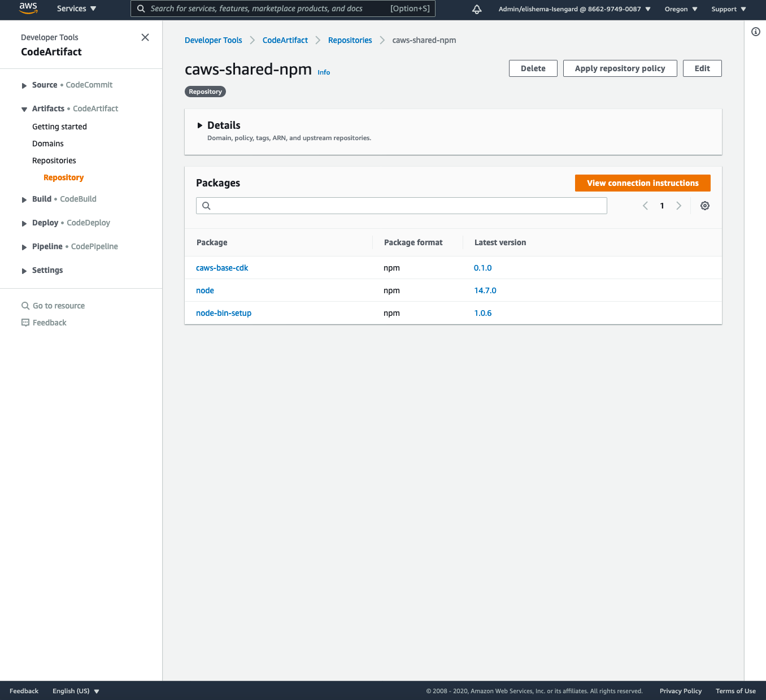This screenshot has height=700, width=766.
Task: Click the Delete repository button
Action: click(x=533, y=68)
